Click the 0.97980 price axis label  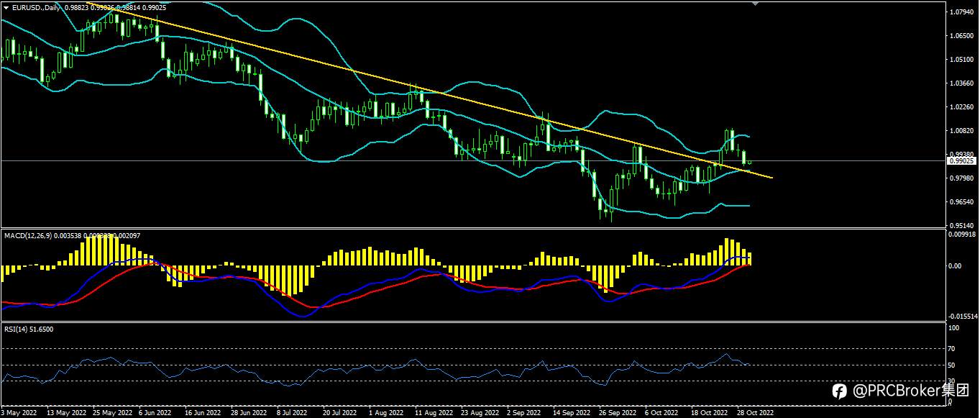pyautogui.click(x=963, y=178)
